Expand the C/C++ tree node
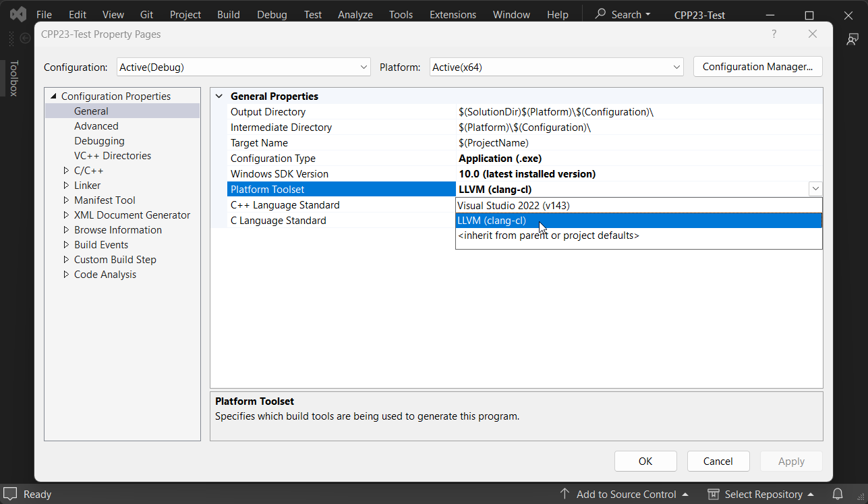Screen dimensions: 868x504 66,171
